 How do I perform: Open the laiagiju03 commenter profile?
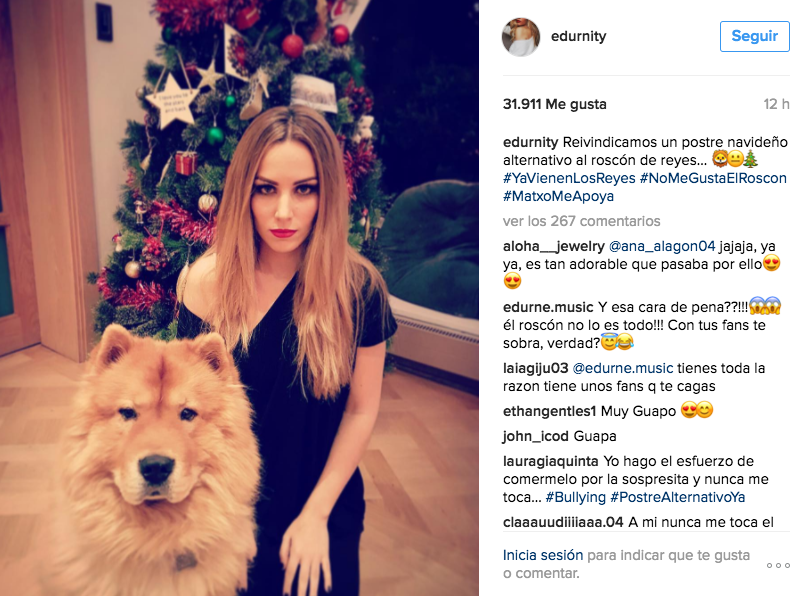click(535, 368)
